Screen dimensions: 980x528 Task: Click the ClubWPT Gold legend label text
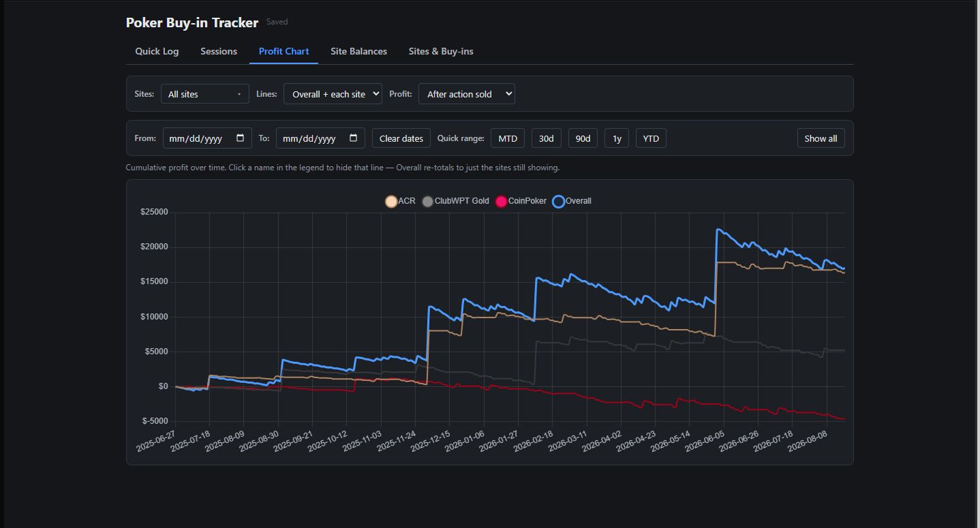[x=462, y=201]
